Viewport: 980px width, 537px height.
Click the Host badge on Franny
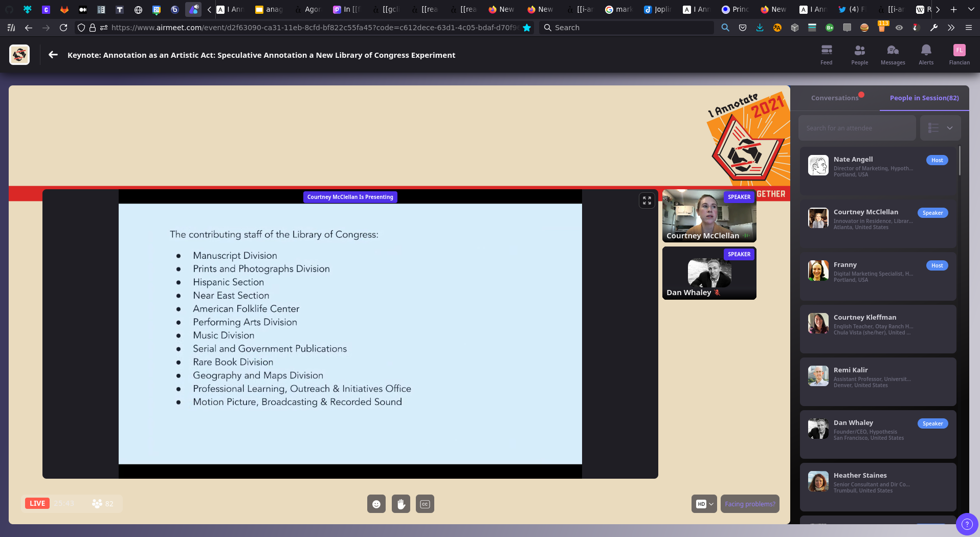[x=937, y=265]
